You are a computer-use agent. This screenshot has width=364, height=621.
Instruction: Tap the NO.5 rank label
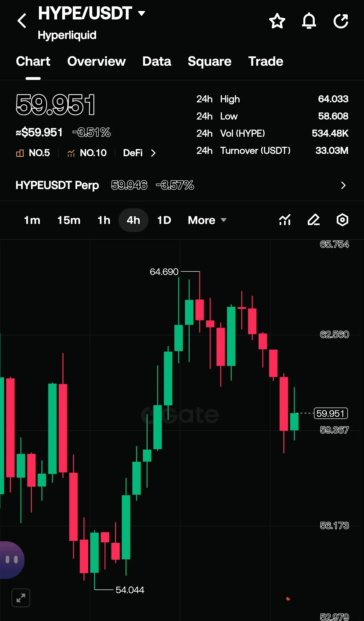(x=39, y=153)
